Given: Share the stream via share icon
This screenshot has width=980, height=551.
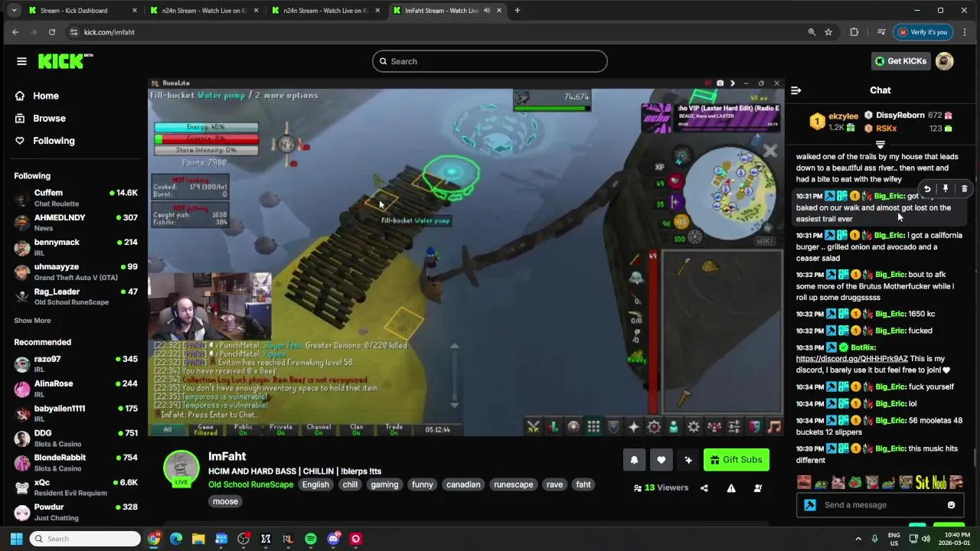Looking at the screenshot, I should [704, 488].
